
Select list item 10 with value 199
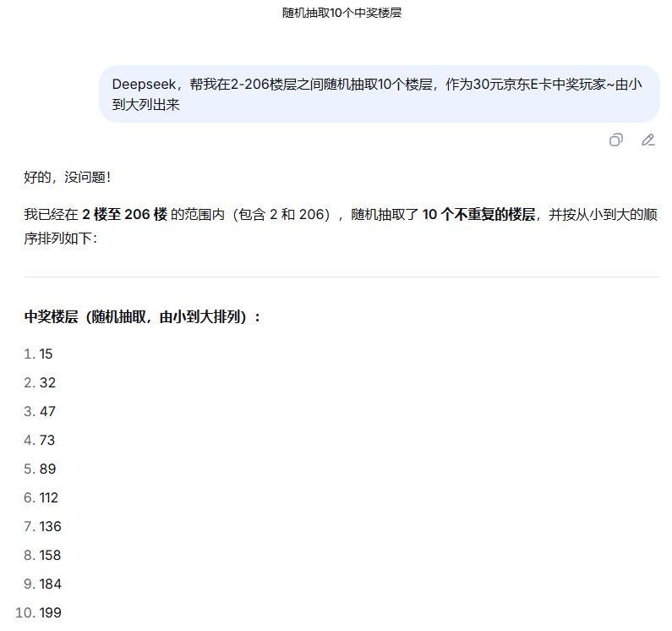pos(39,612)
